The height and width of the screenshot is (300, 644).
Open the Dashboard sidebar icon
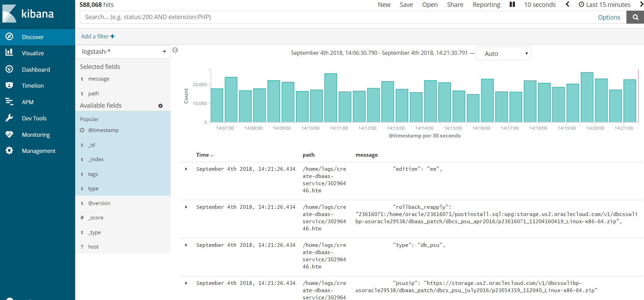point(9,69)
